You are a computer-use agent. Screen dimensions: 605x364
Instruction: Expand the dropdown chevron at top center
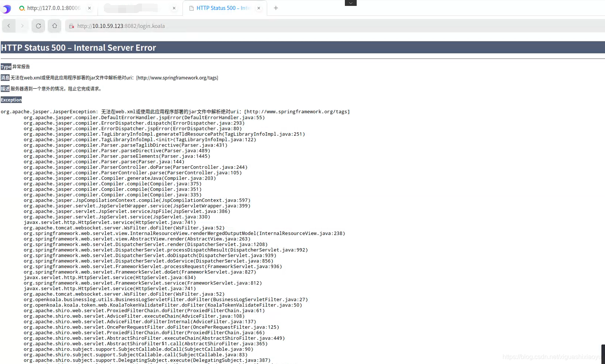click(x=350, y=3)
